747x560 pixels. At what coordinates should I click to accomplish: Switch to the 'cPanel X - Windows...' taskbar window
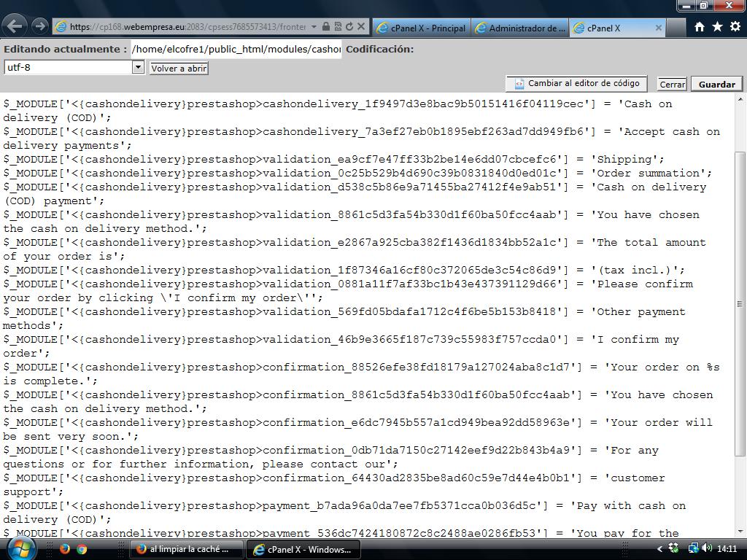pos(303,549)
